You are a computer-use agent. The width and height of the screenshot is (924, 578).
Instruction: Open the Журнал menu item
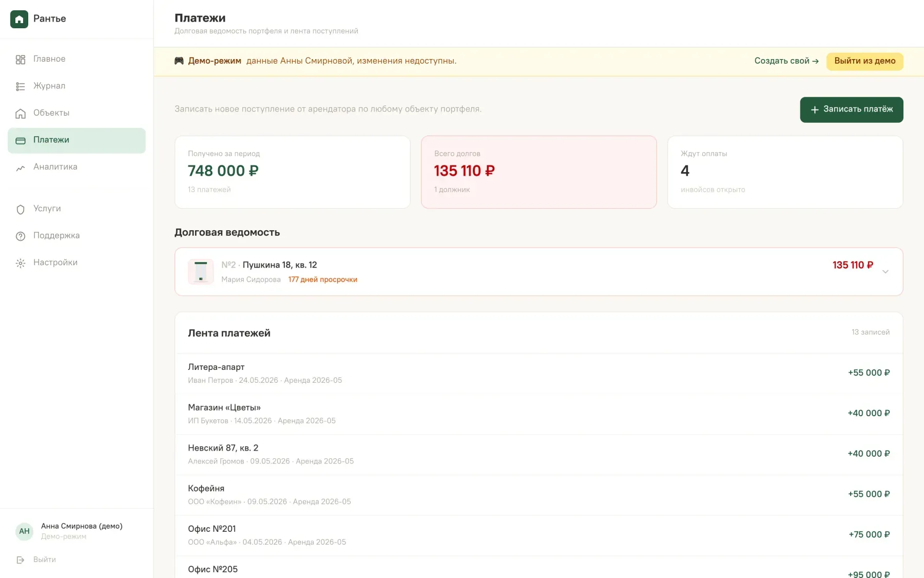click(x=76, y=86)
